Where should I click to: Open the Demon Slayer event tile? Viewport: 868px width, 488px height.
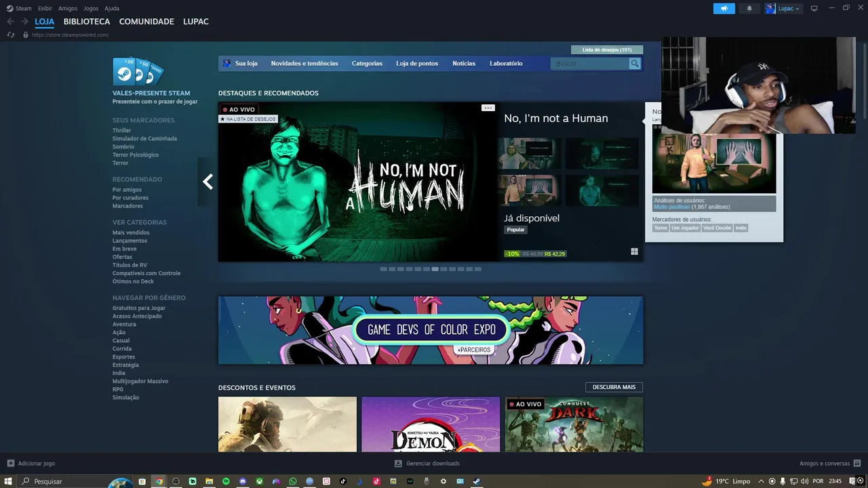click(431, 424)
